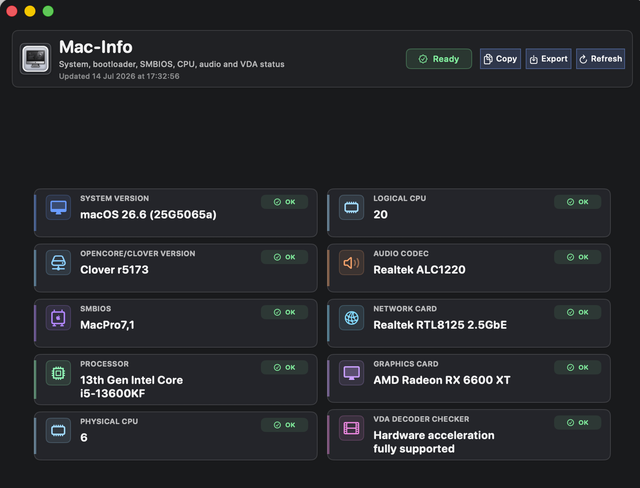
Task: Click the SMBIOS Apple chip icon
Action: (58, 317)
